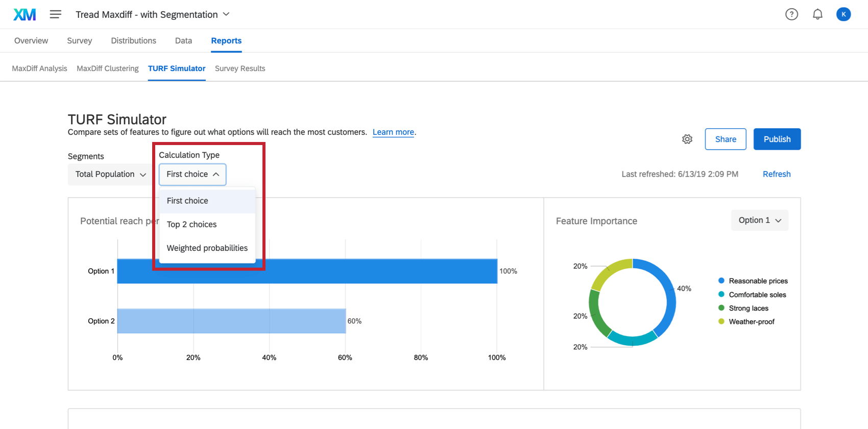Select Top 2 choices calculation type
Screen dimensions: 868x429
tap(192, 225)
